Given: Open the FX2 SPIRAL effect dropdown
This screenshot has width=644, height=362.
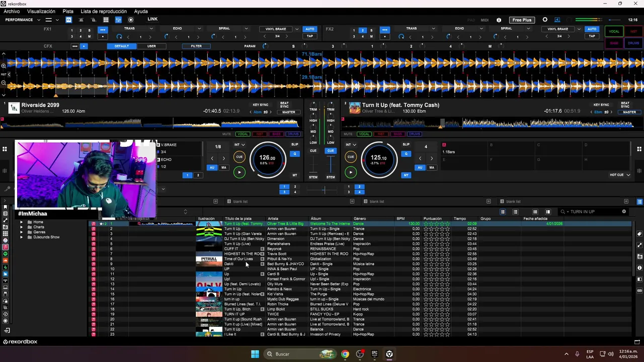Looking at the screenshot, I should point(528,29).
